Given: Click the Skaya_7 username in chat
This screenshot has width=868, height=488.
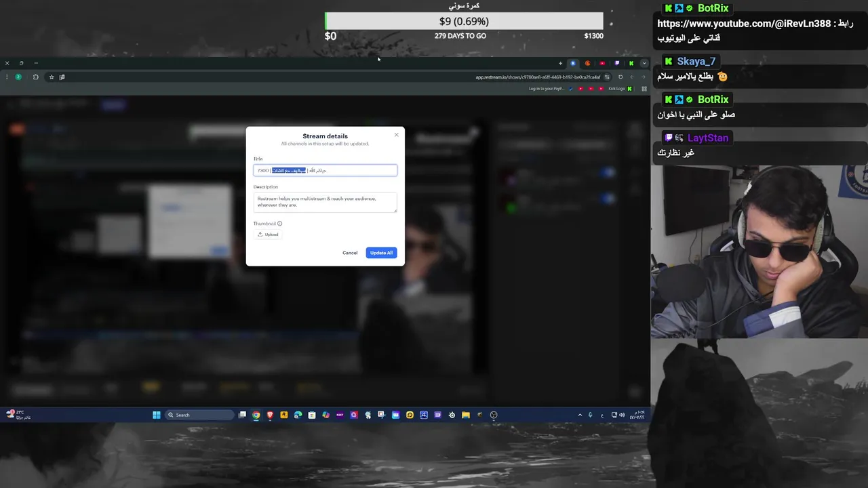Looking at the screenshot, I should (x=696, y=61).
